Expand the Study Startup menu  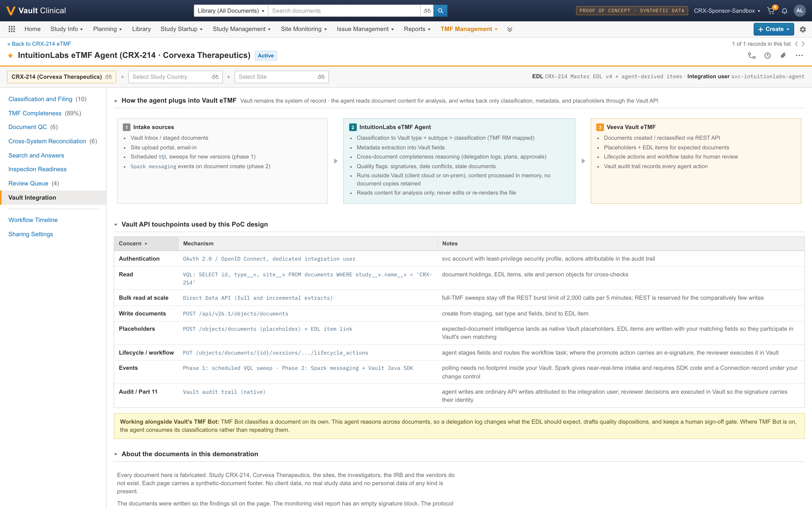click(x=181, y=29)
